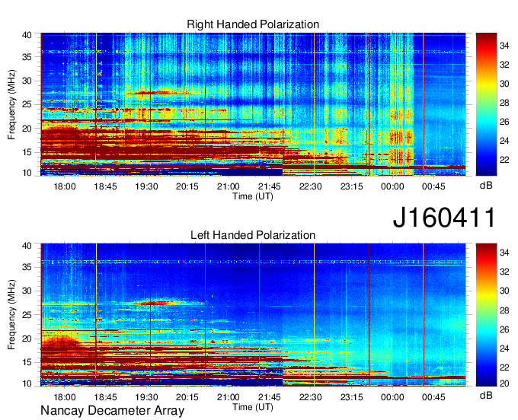Click the 15 MHz tick of the left-handed plot

point(27,362)
